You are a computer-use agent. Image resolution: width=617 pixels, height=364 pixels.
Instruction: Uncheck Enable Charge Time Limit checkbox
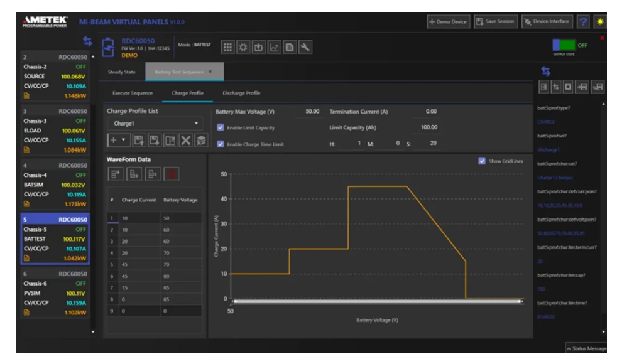(x=220, y=144)
